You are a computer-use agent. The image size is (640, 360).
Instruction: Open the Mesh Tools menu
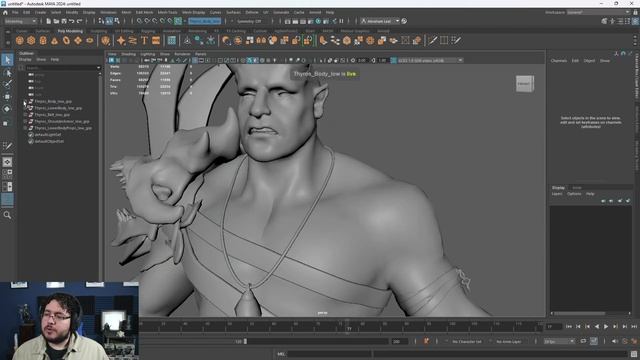167,13
